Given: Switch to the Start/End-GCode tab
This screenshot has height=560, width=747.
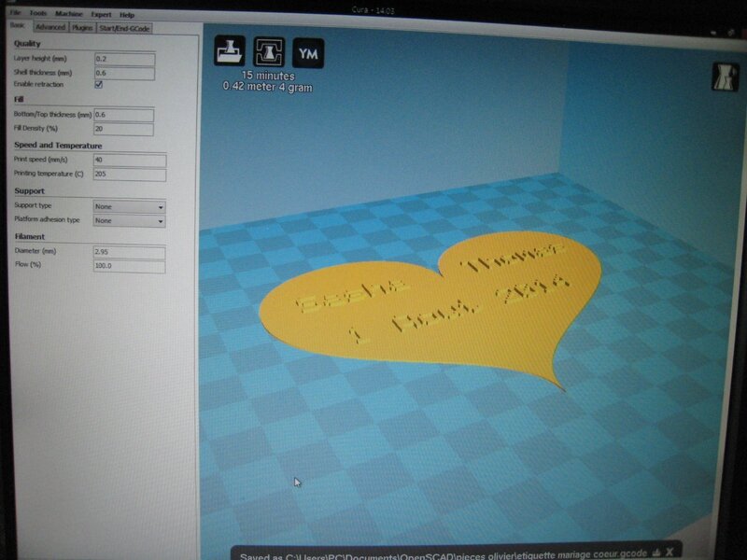Looking at the screenshot, I should tap(125, 28).
